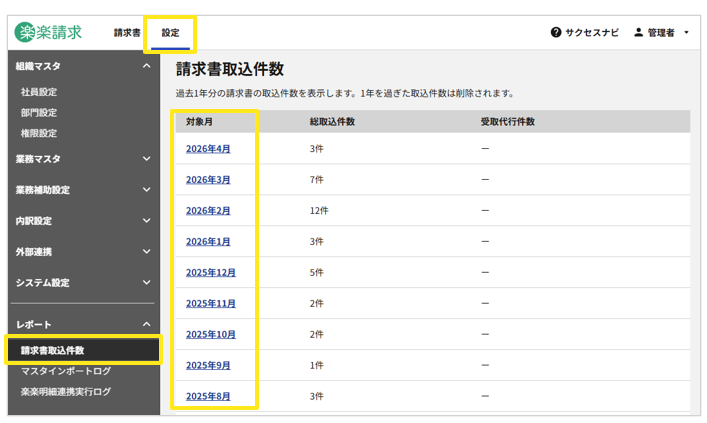Click the 楽楽請求 logo

48,32
